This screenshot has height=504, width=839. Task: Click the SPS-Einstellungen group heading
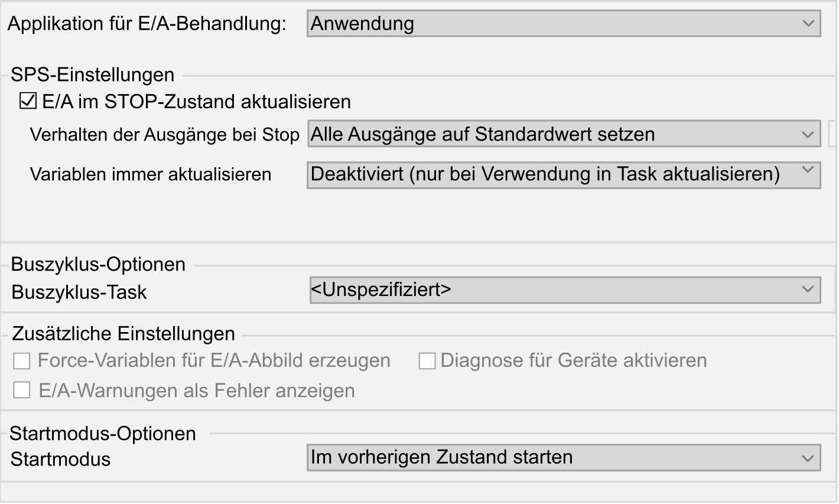coord(93,75)
